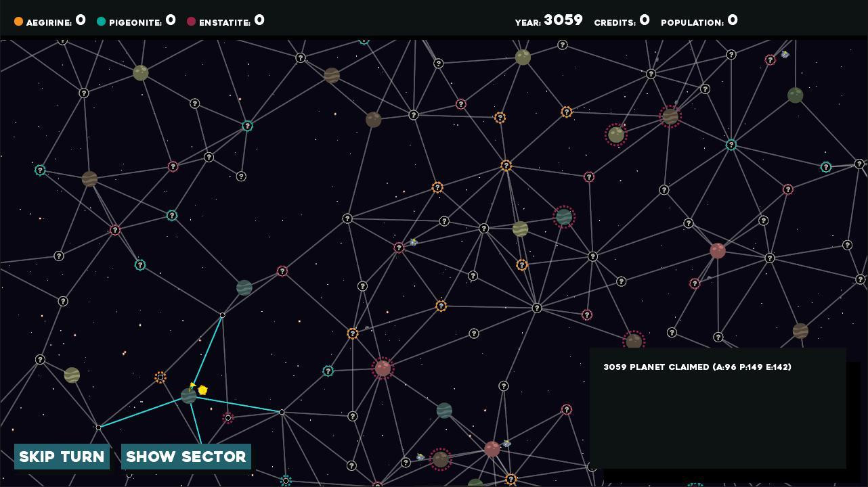Click the Population counter
The height and width of the screenshot is (487, 868).
click(699, 20)
